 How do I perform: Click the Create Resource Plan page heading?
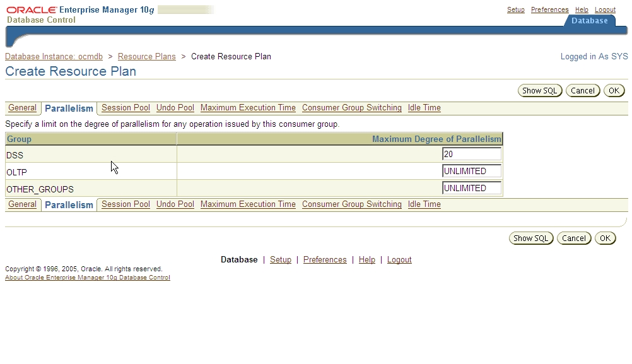point(71,71)
